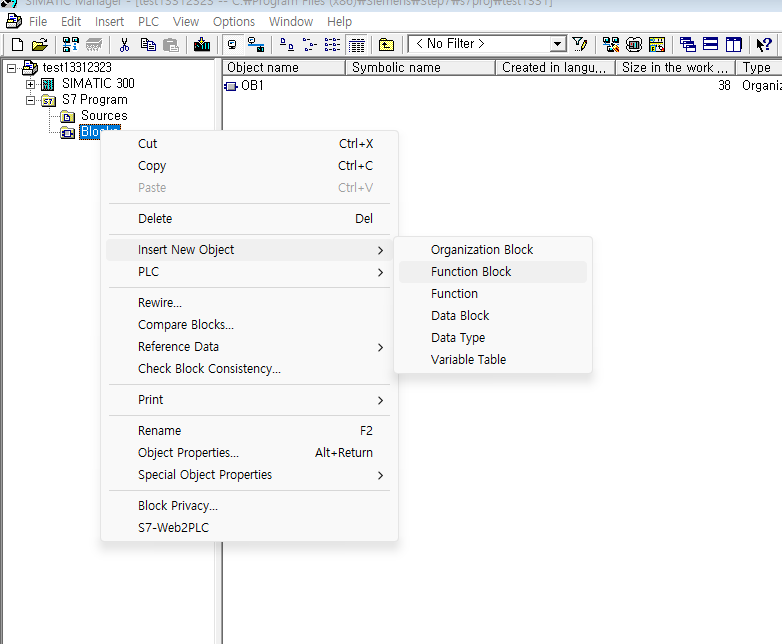782x644 pixels.
Task: Click the Configure Network icon
Action: (x=610, y=44)
